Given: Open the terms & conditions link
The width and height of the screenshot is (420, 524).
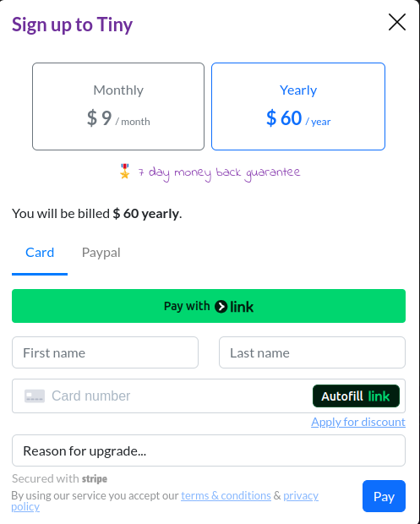Looking at the screenshot, I should click(x=226, y=495).
